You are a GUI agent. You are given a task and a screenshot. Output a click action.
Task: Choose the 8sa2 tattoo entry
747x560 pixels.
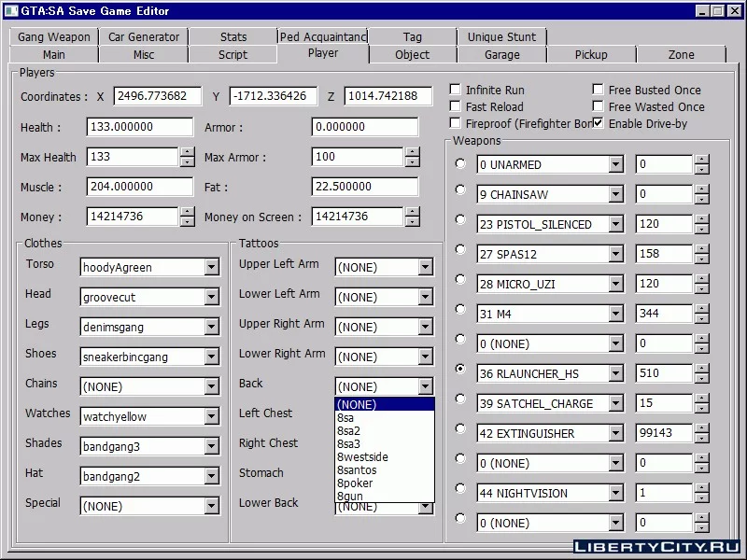tap(385, 431)
